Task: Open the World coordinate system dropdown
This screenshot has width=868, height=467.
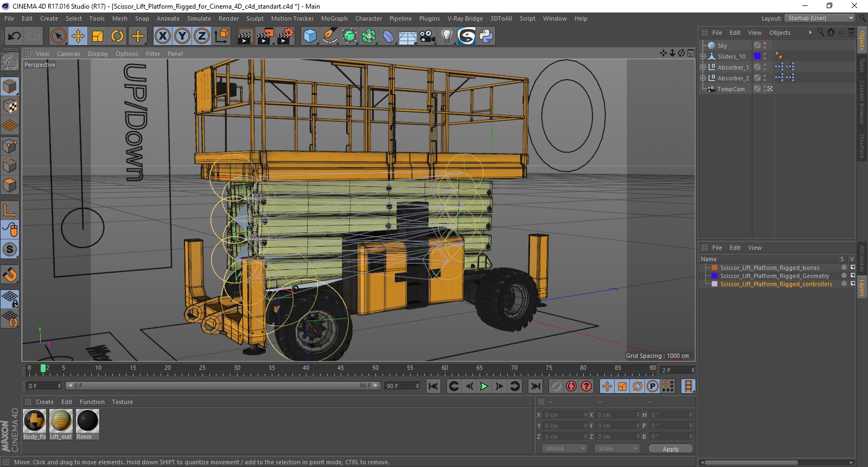Action: 565,449
